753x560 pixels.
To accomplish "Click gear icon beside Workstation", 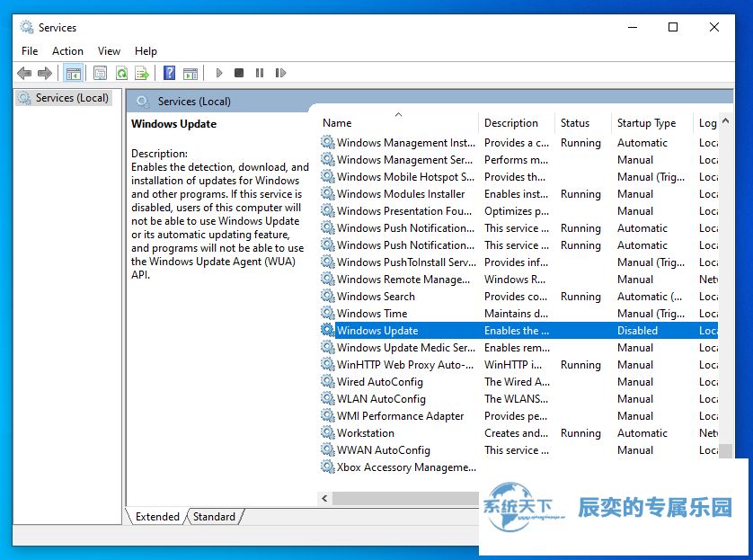I will pyautogui.click(x=327, y=432).
